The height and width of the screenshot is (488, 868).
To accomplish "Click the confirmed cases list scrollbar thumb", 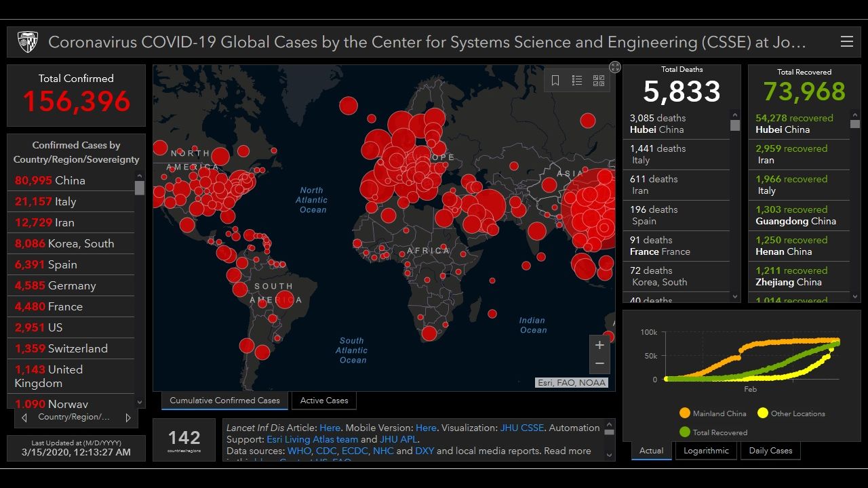I will tap(140, 187).
